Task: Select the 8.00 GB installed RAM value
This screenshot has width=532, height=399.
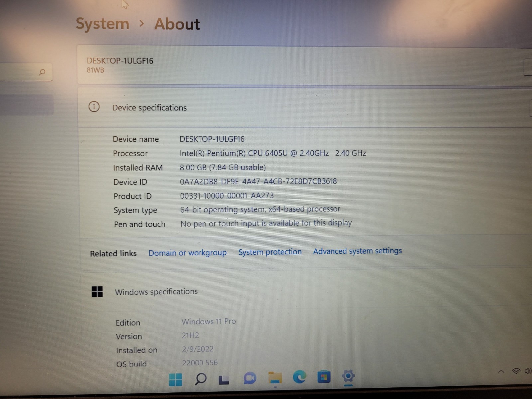Action: [x=223, y=167]
